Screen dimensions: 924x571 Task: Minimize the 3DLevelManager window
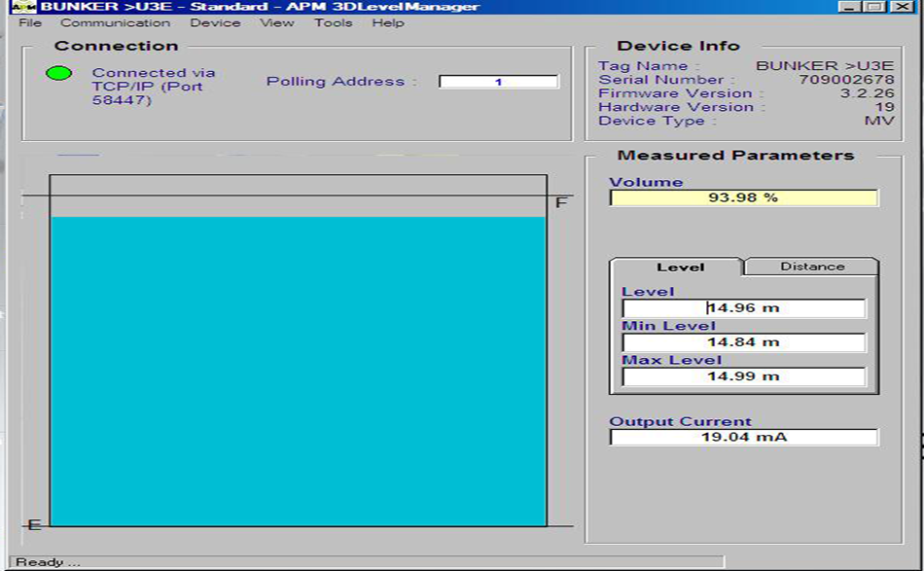click(x=848, y=7)
